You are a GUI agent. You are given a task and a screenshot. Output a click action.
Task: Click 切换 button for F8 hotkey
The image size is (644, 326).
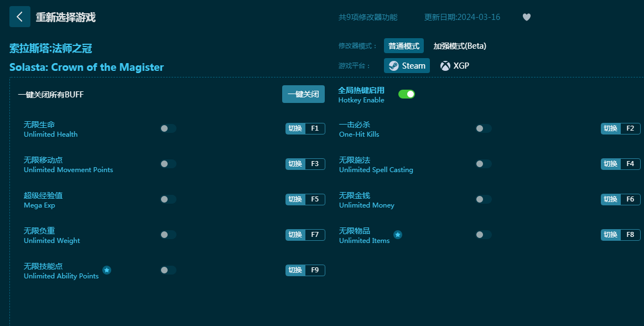coord(611,235)
